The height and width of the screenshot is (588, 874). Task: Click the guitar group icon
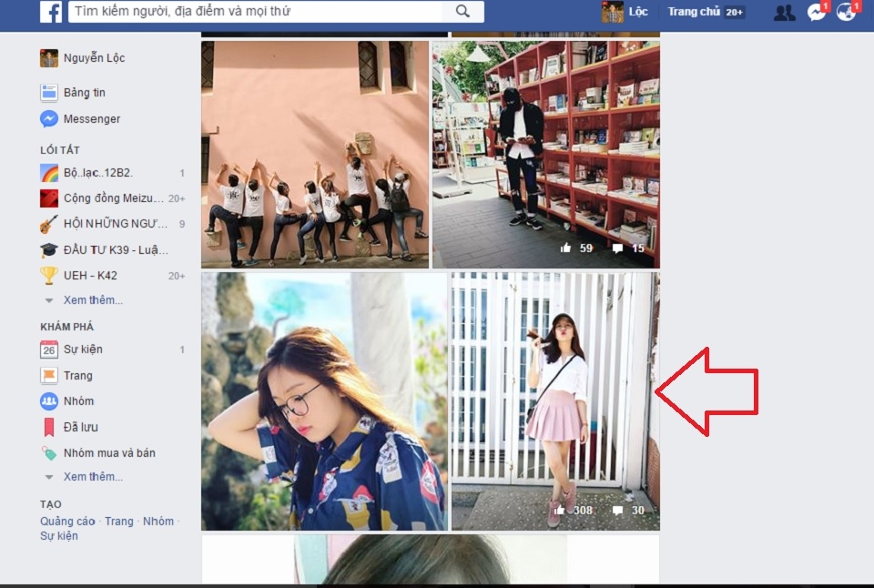[x=49, y=224]
